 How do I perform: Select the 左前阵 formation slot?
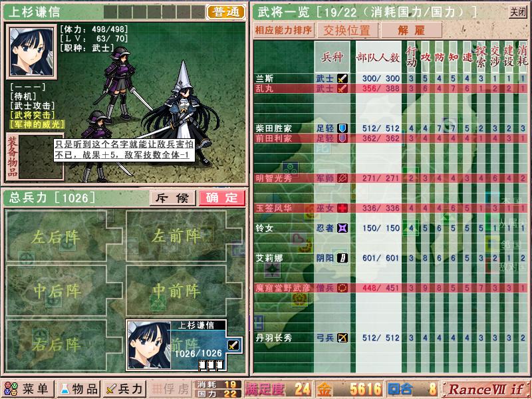click(x=184, y=236)
